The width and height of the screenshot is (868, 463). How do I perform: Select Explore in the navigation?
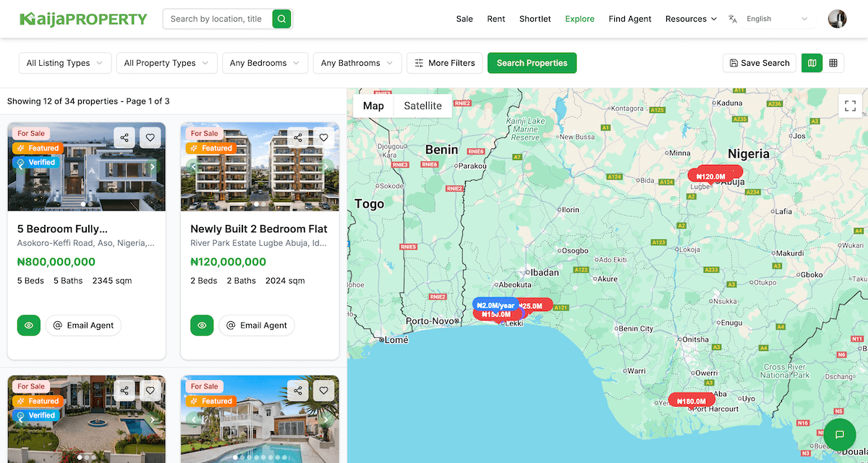(x=579, y=19)
